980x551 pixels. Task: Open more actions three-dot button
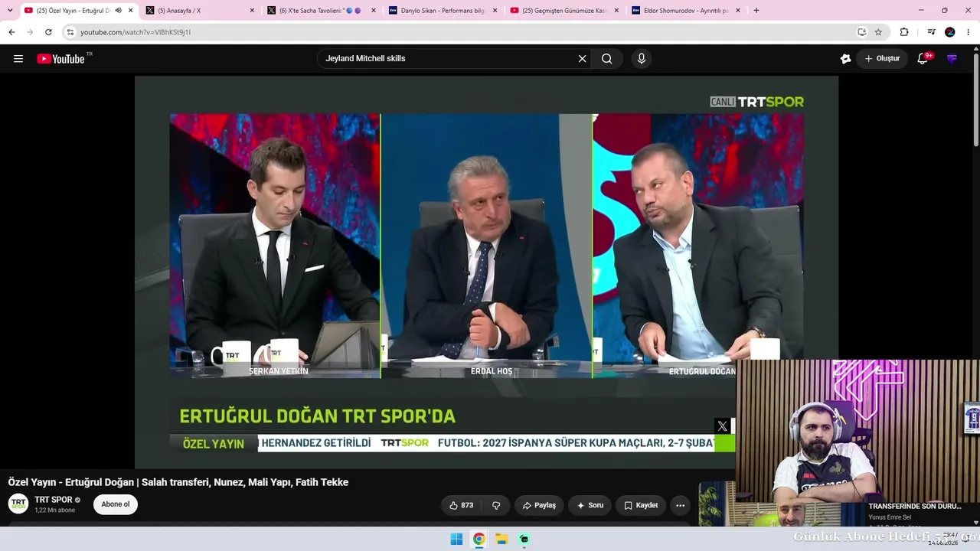tap(680, 505)
